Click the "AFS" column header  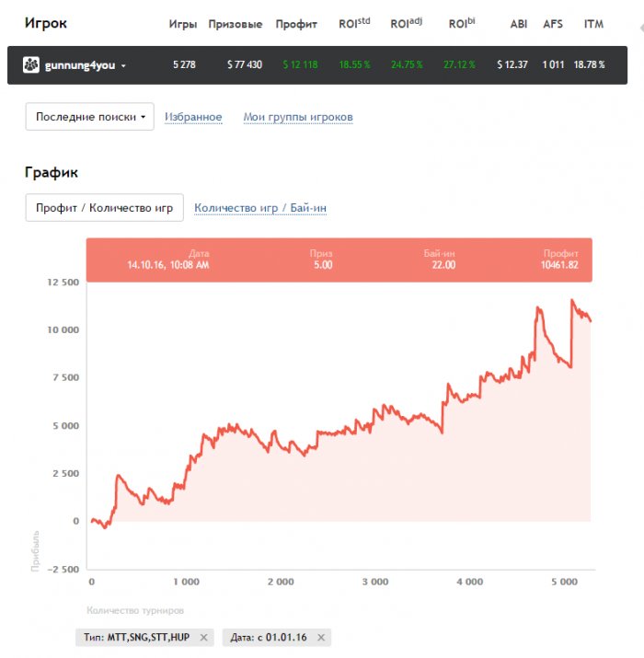click(x=553, y=24)
